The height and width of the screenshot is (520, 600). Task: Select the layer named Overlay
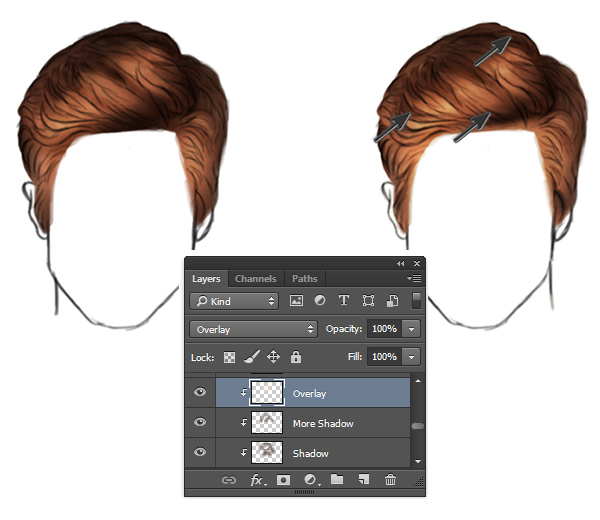pos(309,394)
